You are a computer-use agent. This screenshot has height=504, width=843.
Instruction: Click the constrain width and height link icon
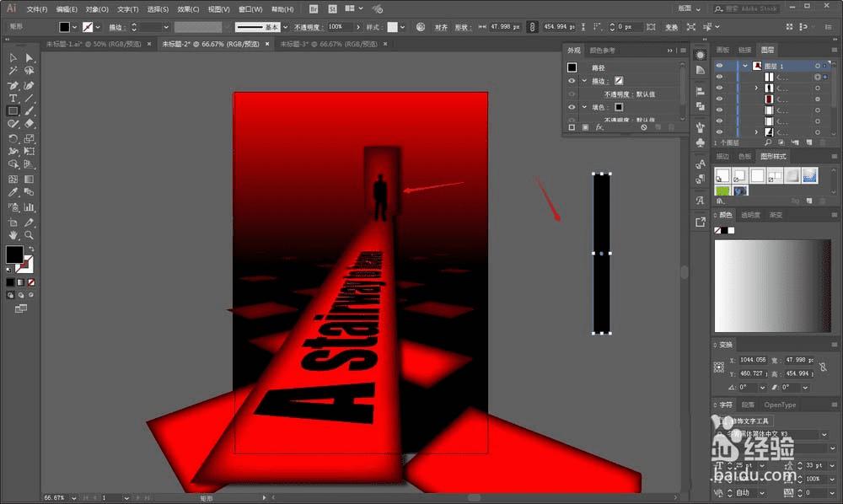click(x=532, y=27)
